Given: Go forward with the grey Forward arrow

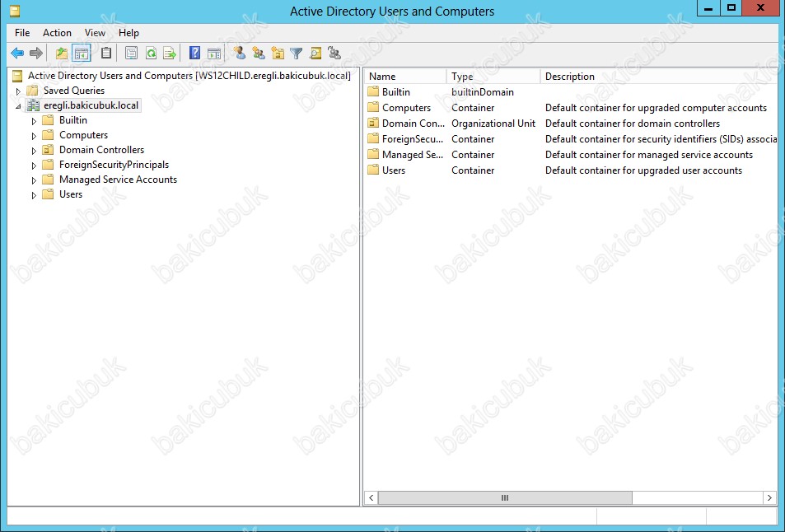Looking at the screenshot, I should 36,53.
